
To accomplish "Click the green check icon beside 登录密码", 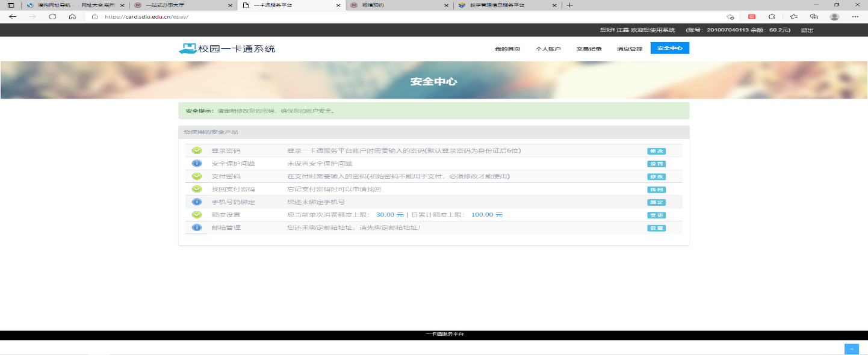I will (x=197, y=150).
